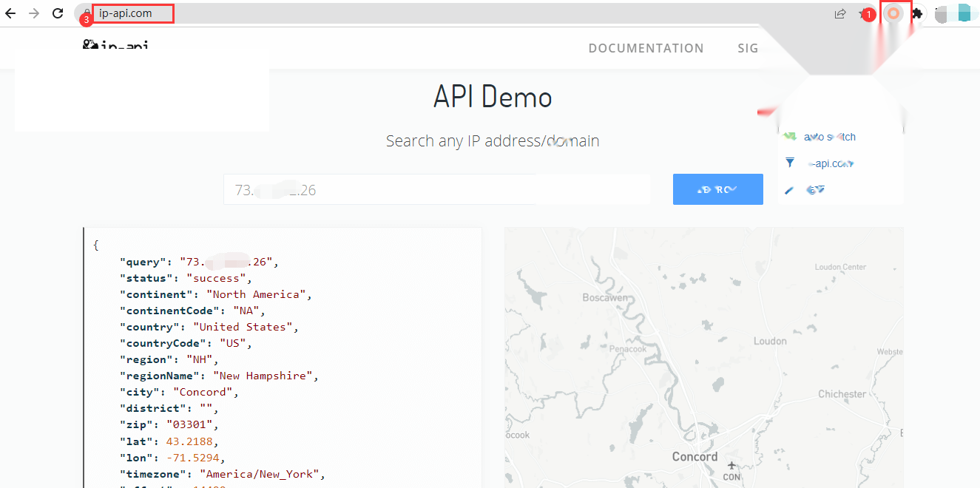The image size is (980, 488).
Task: Reload the ip-api.com page
Action: 58,13
